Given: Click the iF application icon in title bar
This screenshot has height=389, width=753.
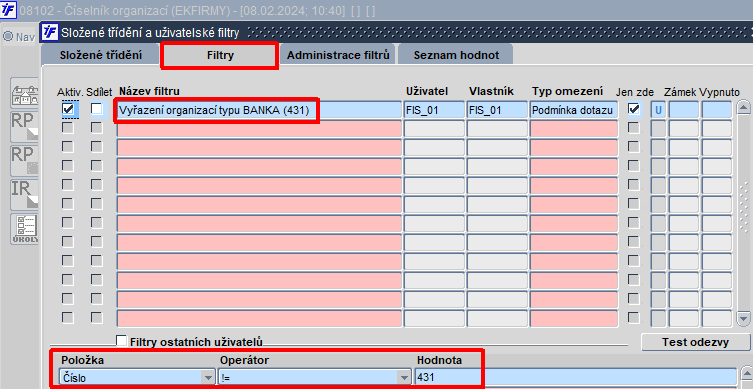Looking at the screenshot, I should (8, 10).
